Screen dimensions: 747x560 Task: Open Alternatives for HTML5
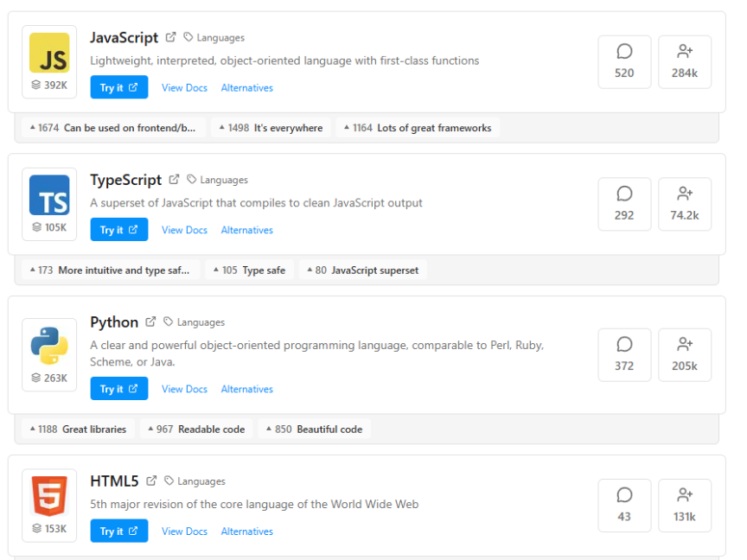coord(246,531)
